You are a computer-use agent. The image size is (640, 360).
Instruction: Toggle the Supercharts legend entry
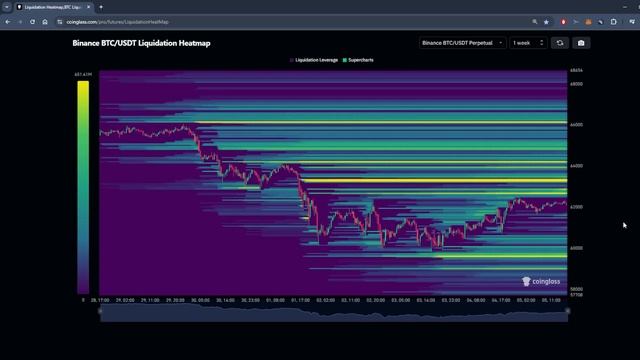click(358, 60)
